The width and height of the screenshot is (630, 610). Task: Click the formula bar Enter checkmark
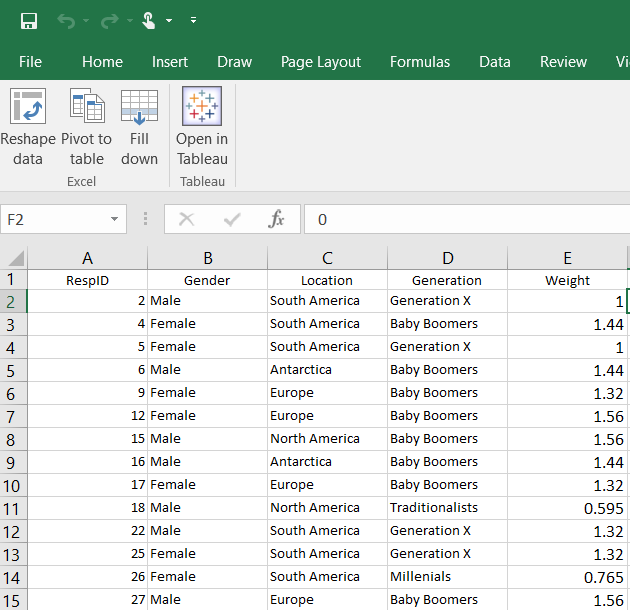pos(232,219)
